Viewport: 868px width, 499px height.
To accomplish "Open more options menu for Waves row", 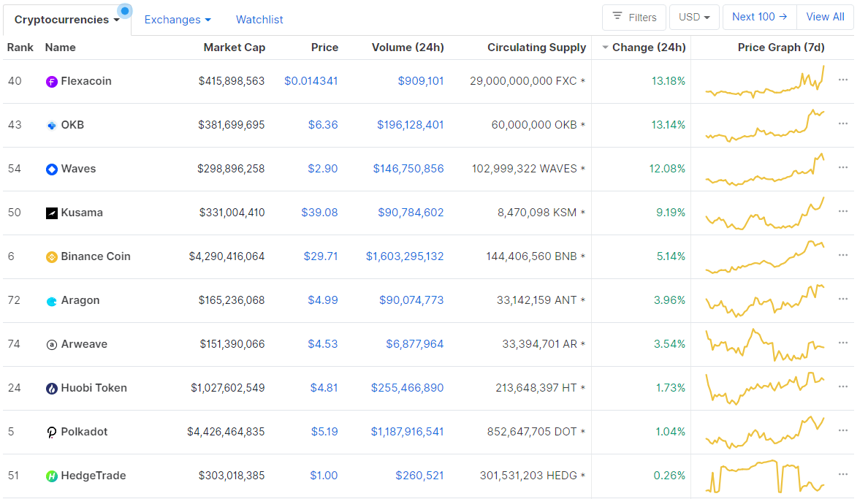I will coord(843,167).
